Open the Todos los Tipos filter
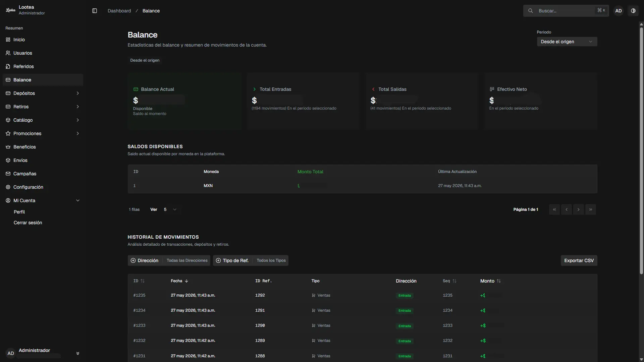This screenshot has height=362, width=644. tap(271, 260)
